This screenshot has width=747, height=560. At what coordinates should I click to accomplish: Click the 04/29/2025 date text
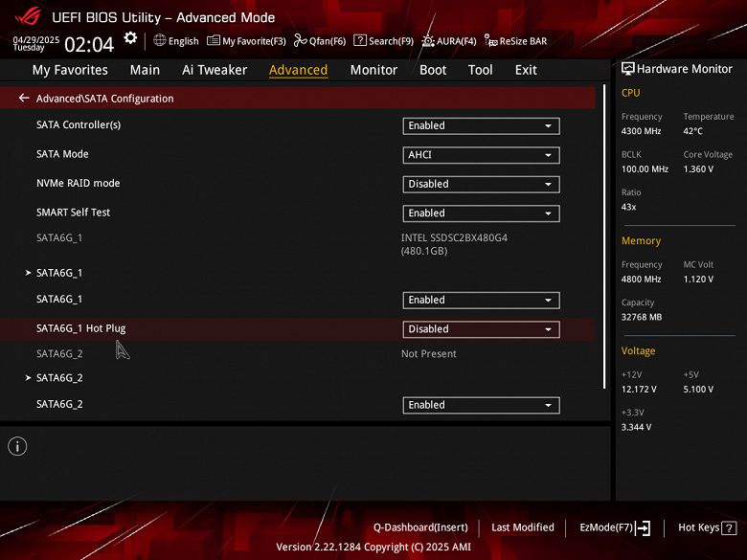coord(36,39)
